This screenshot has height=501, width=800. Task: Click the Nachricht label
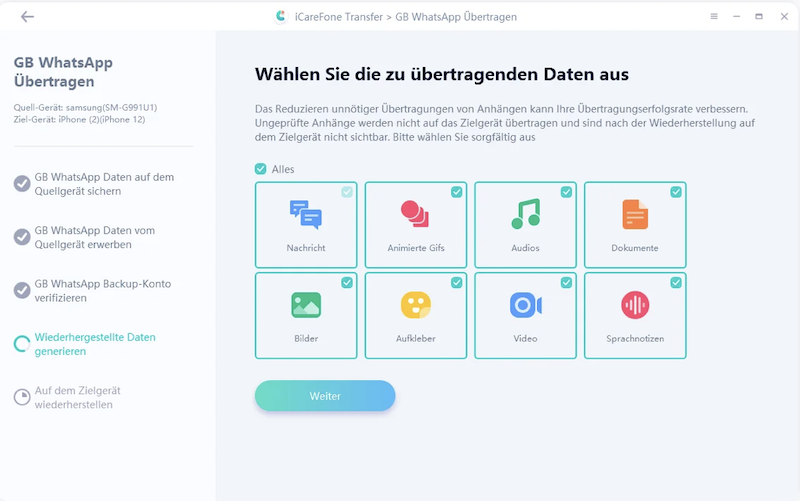(x=306, y=248)
